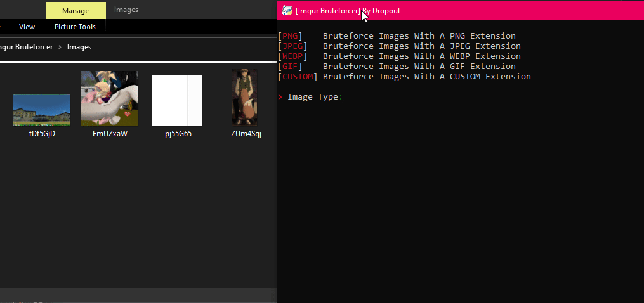Select the fDf5GjD image thumbnail
The width and height of the screenshot is (644, 303).
[x=41, y=110]
